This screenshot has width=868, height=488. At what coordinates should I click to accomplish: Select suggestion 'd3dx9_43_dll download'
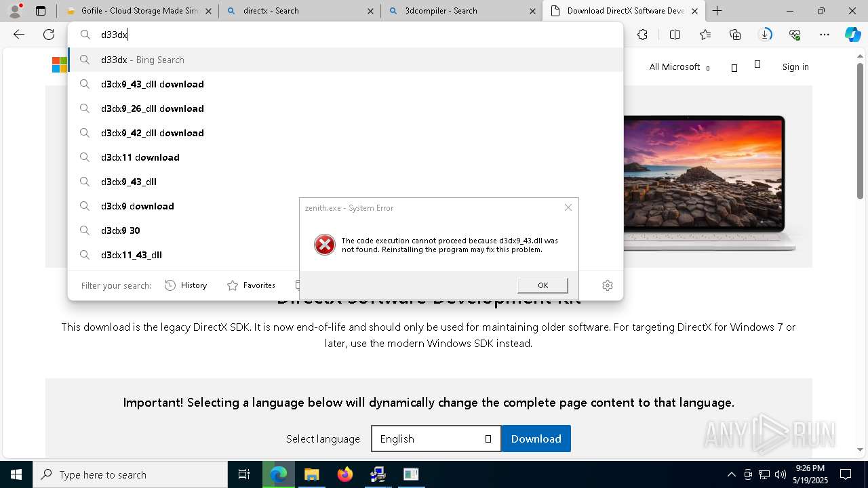tap(346, 84)
